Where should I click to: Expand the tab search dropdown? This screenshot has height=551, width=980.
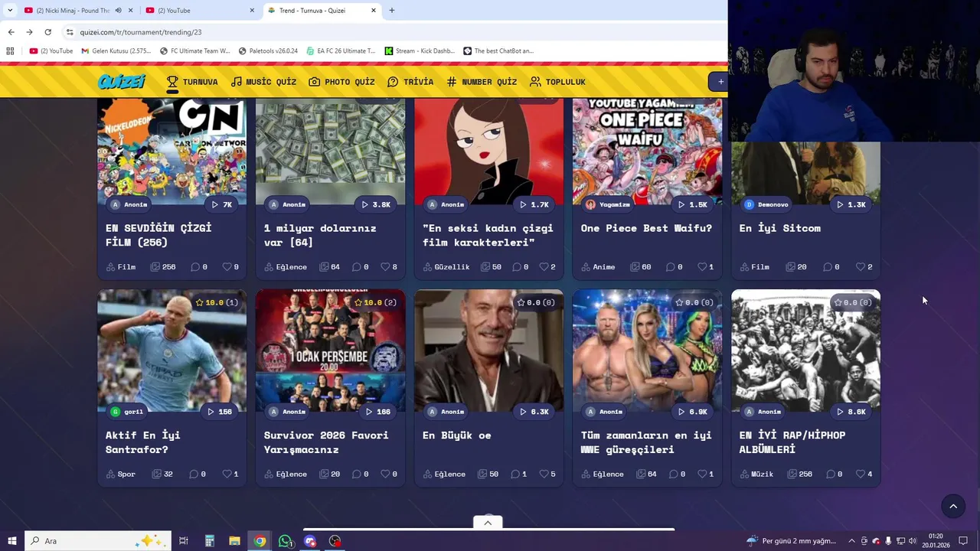(x=10, y=11)
